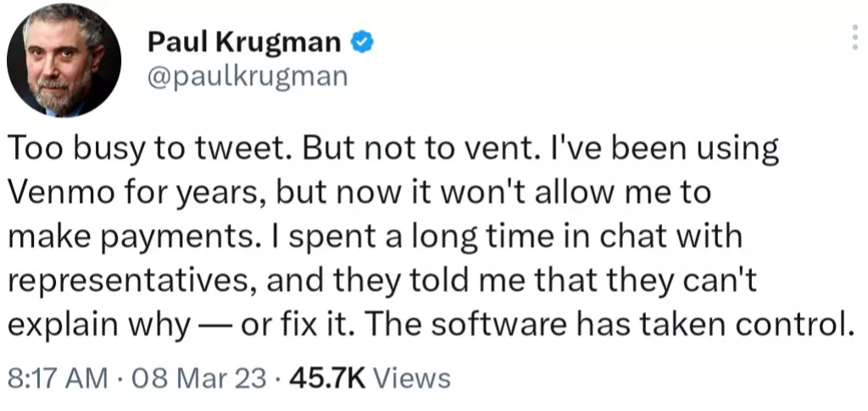
Task: Click the Views label
Action: 412,378
